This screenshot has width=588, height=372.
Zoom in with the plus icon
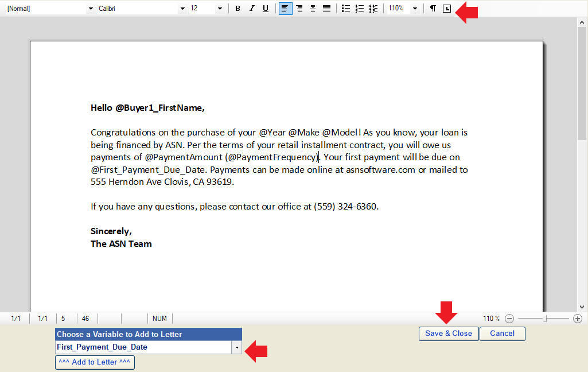pos(578,319)
